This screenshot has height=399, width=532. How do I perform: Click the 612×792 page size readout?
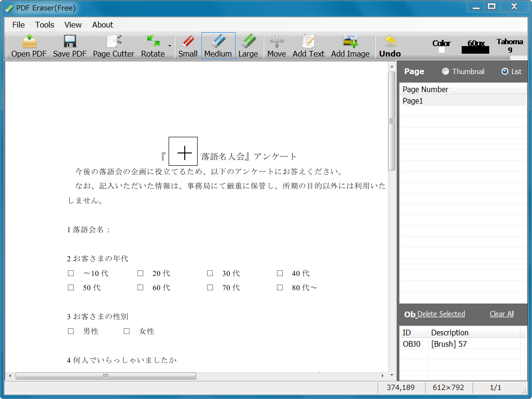(x=448, y=388)
